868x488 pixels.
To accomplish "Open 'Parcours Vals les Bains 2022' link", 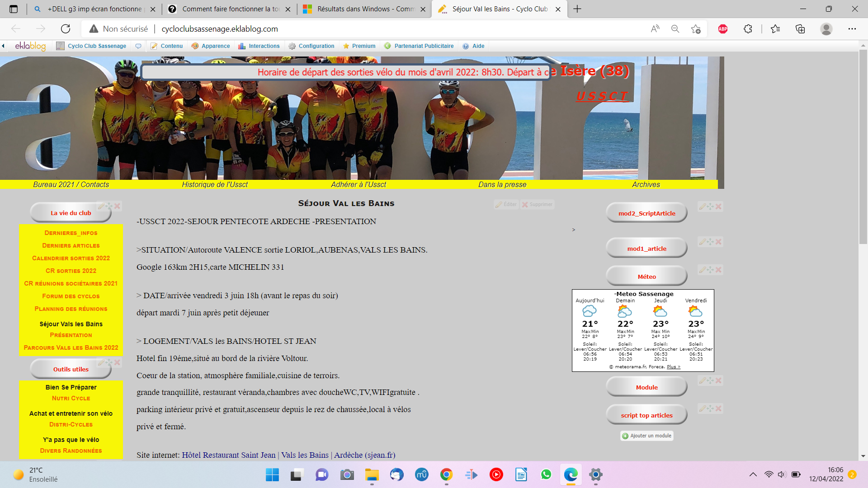I will (71, 347).
